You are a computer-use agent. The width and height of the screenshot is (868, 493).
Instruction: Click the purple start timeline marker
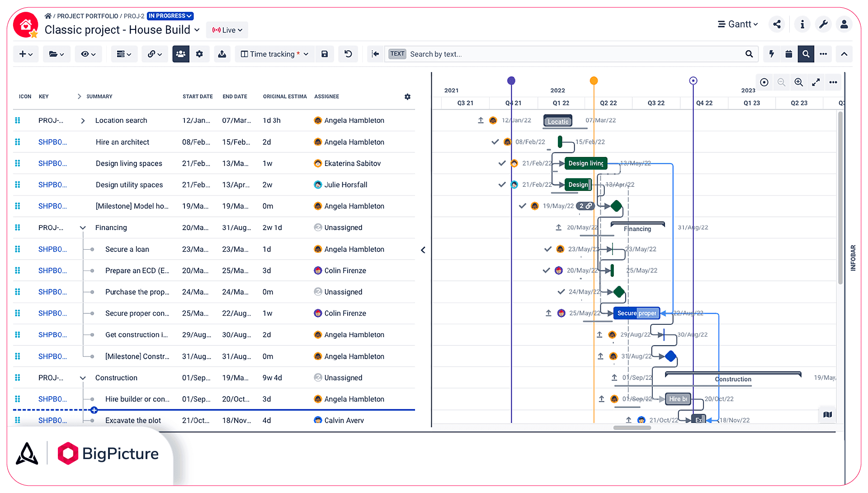click(x=511, y=81)
